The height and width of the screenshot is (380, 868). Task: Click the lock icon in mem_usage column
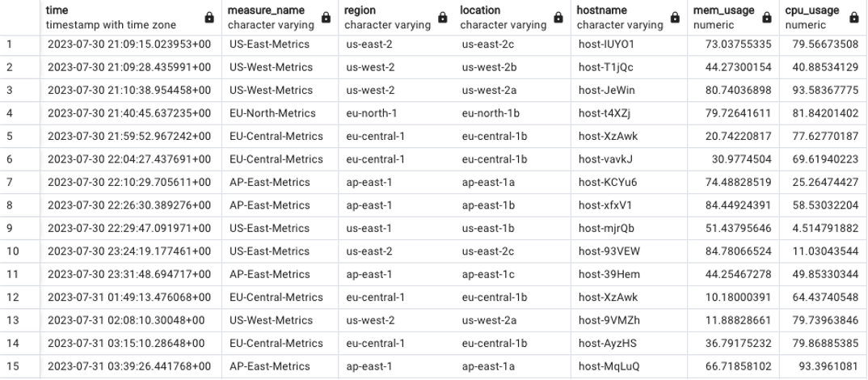(767, 18)
